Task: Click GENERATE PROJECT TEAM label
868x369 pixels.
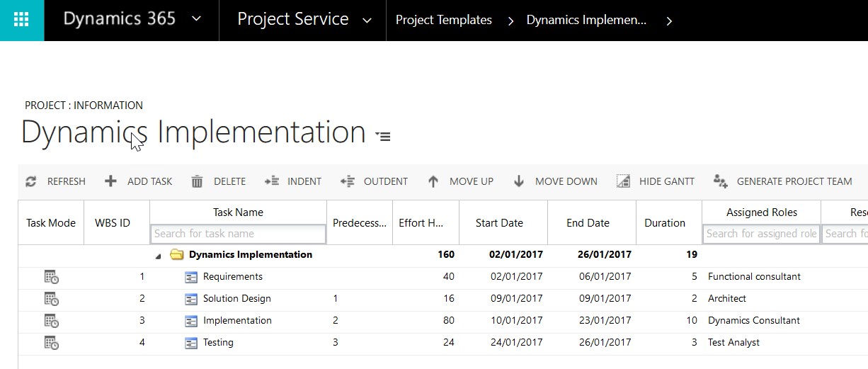Action: [794, 181]
